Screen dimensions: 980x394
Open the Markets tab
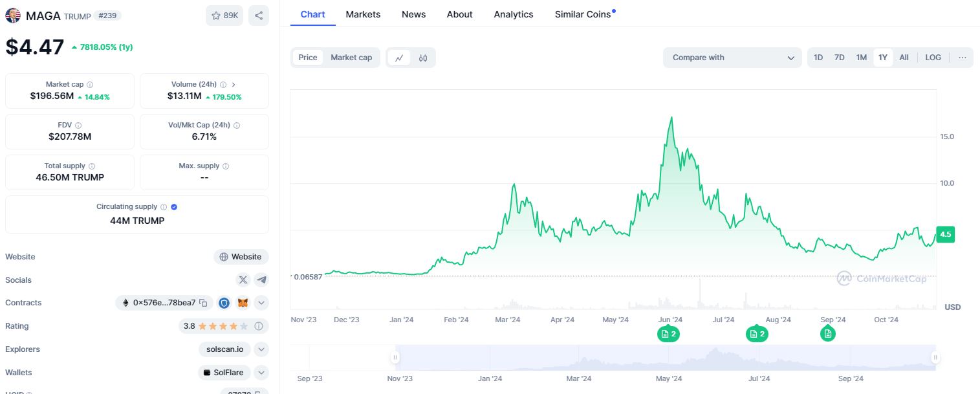363,14
